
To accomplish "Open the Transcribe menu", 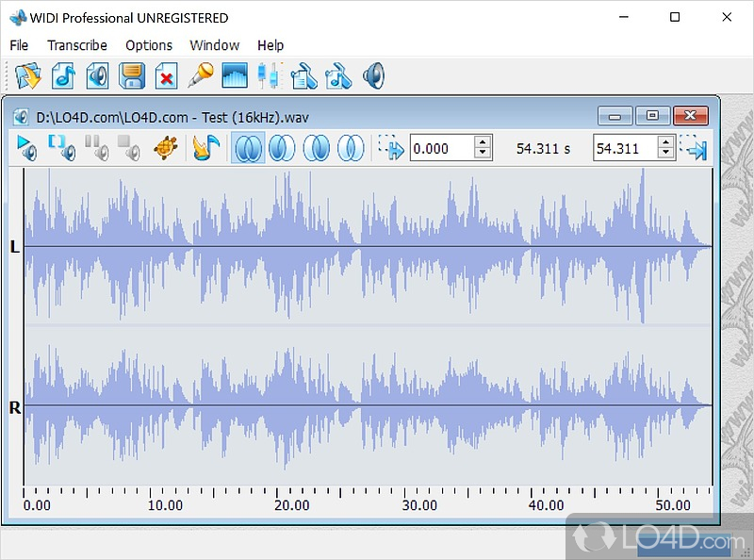I will pyautogui.click(x=77, y=45).
